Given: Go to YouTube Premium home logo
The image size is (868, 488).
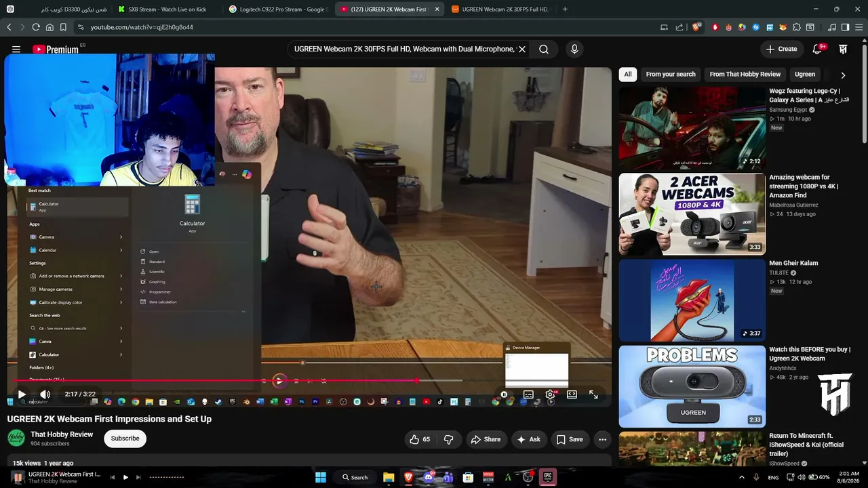Looking at the screenshot, I should [55, 49].
